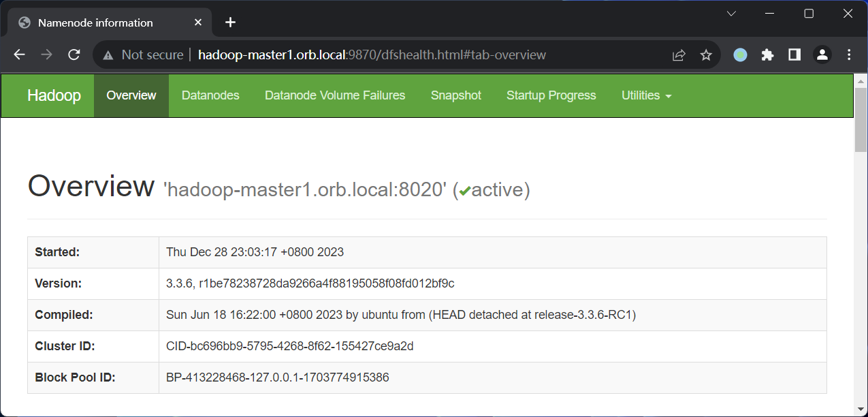
Task: Click the green active checkmark icon
Action: click(464, 191)
